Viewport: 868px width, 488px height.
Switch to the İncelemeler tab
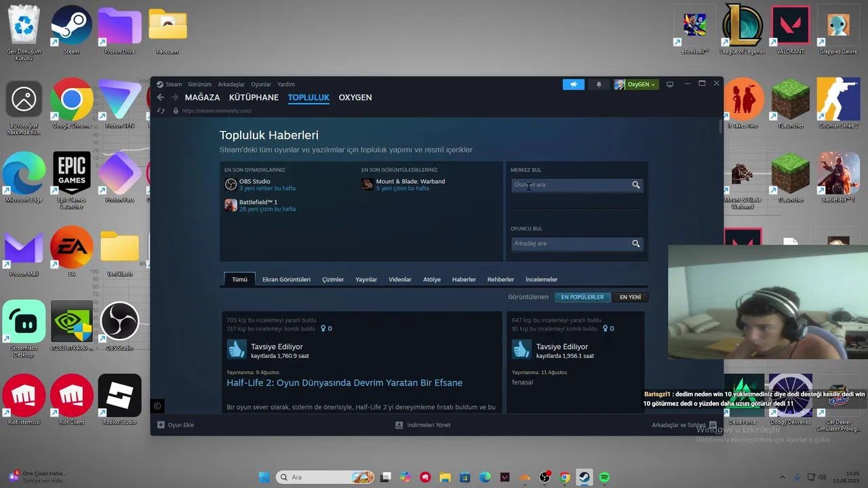(x=541, y=279)
